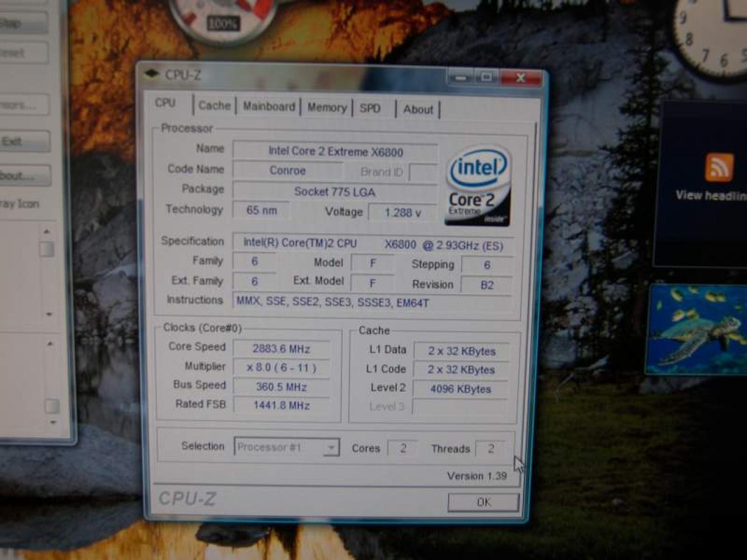
Task: Click the L1 Data value 2 x 32 KBytes
Action: (461, 351)
